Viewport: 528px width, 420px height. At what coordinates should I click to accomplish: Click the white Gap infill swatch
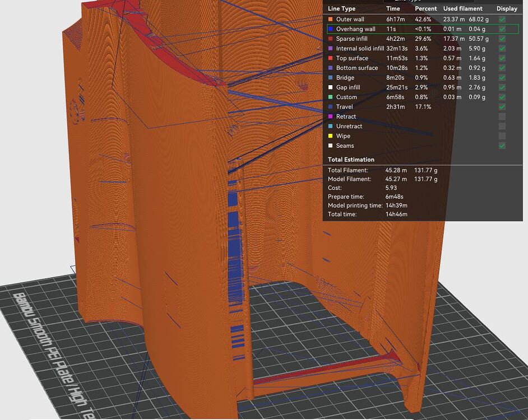pyautogui.click(x=330, y=87)
